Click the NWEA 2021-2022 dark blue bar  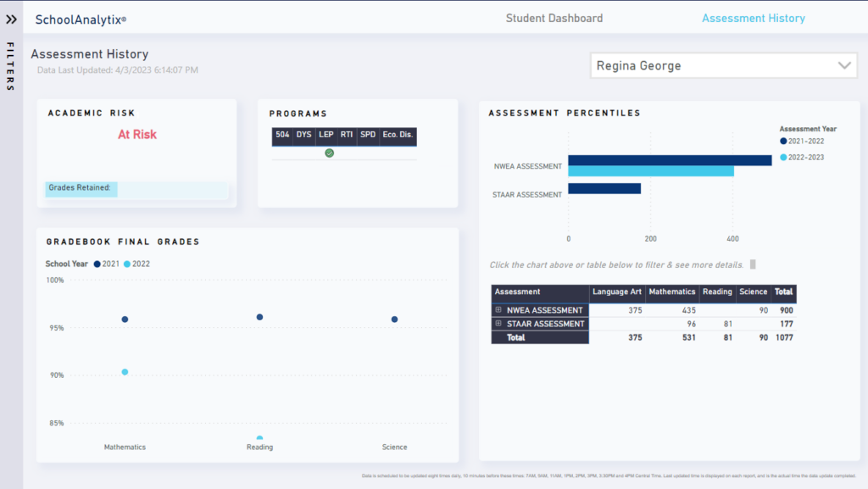pyautogui.click(x=670, y=160)
